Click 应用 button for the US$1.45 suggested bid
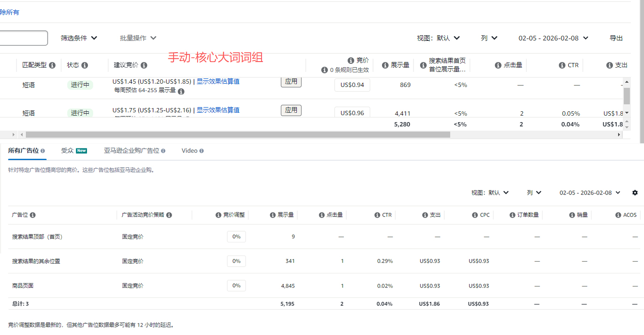The width and height of the screenshot is (644, 335). [291, 82]
